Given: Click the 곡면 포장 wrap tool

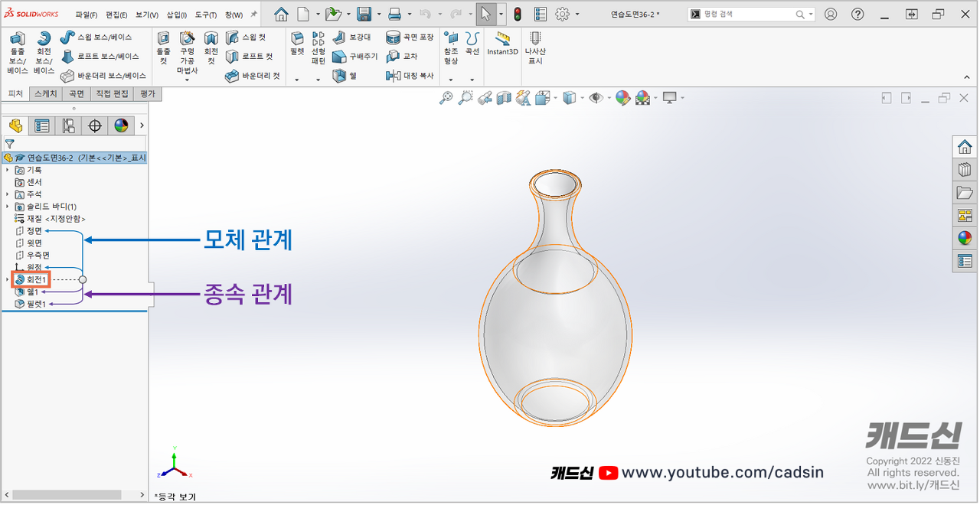Looking at the screenshot, I should 410,37.
